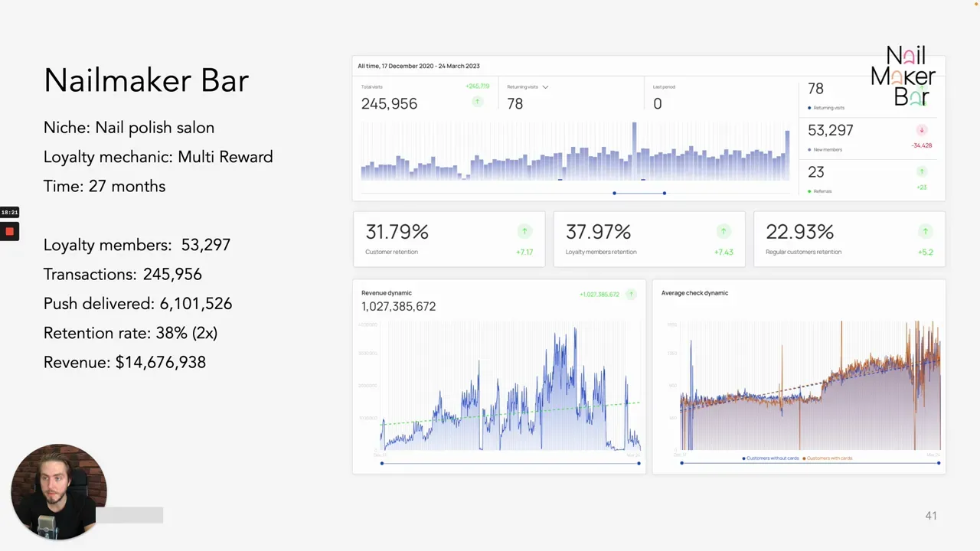Click the Push delivered: 6,101,526 line
Image resolution: width=980 pixels, height=551 pixels.
(138, 303)
